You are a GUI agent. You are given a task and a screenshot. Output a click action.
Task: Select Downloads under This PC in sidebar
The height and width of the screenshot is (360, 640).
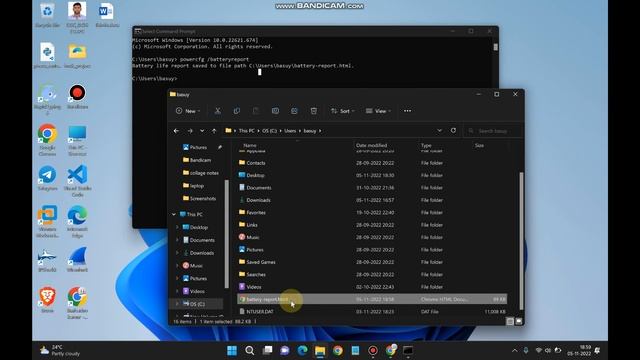pyautogui.click(x=198, y=253)
